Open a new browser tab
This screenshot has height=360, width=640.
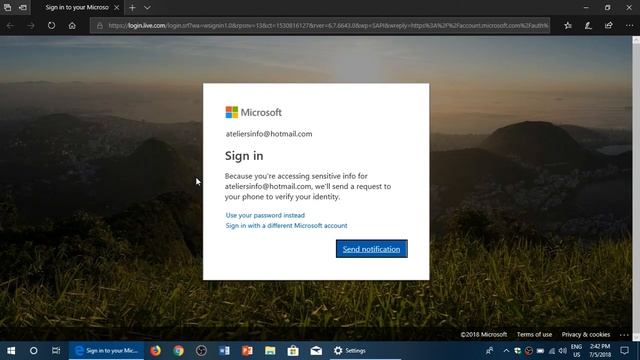[132, 7]
